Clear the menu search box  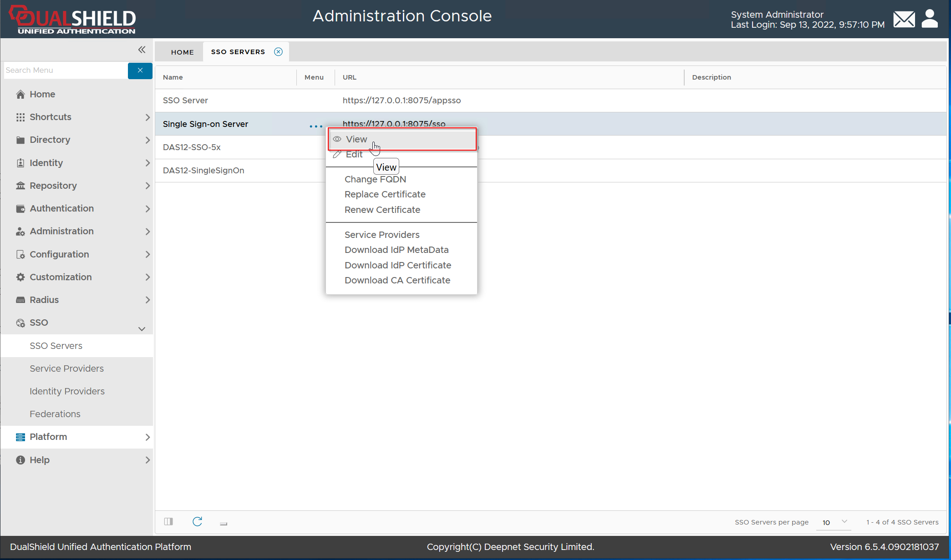(x=140, y=71)
